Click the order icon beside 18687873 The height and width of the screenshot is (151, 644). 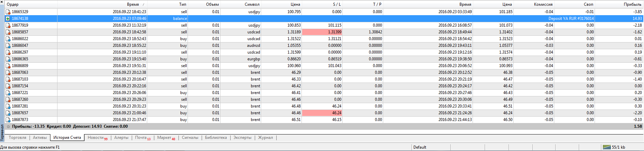pyautogui.click(x=8, y=120)
